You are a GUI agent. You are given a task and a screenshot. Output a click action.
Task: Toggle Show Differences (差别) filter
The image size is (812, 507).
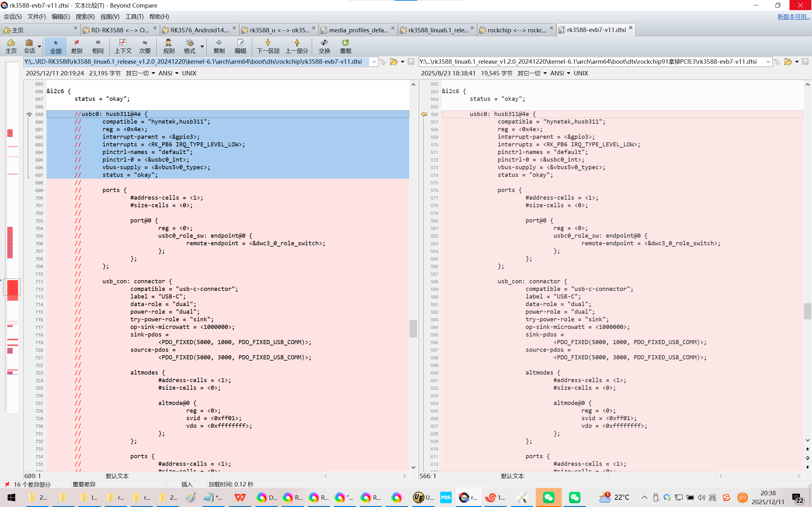76,46
